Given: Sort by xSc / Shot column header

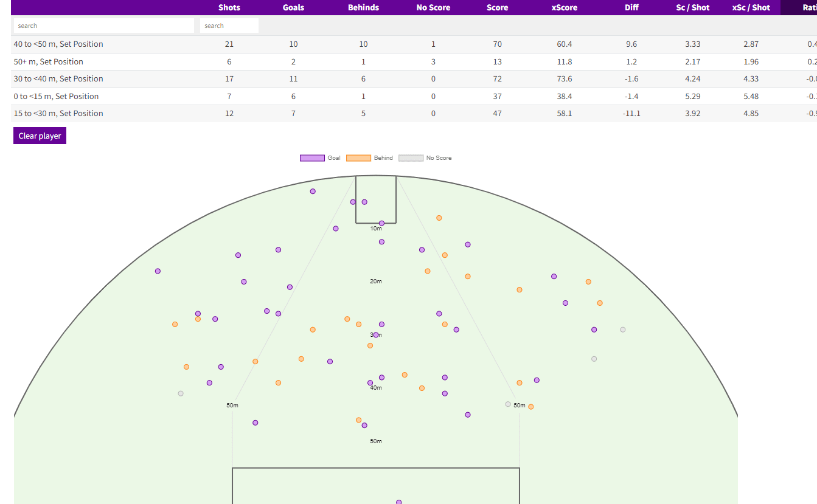Looking at the screenshot, I should pyautogui.click(x=751, y=8).
